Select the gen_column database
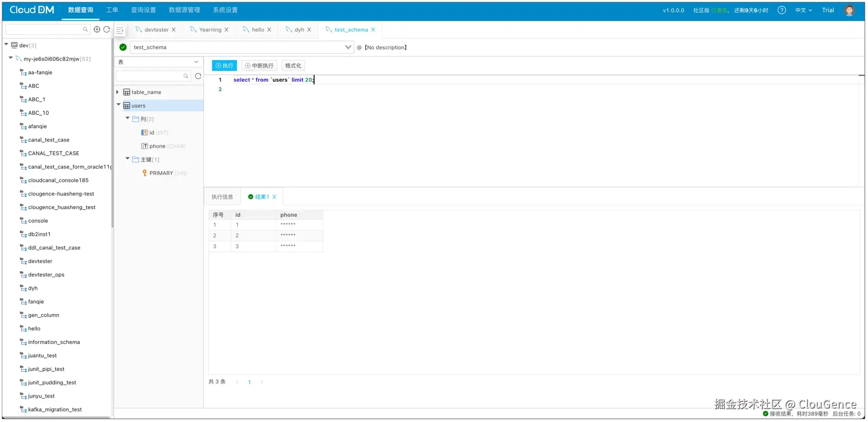868x422 pixels. click(43, 315)
